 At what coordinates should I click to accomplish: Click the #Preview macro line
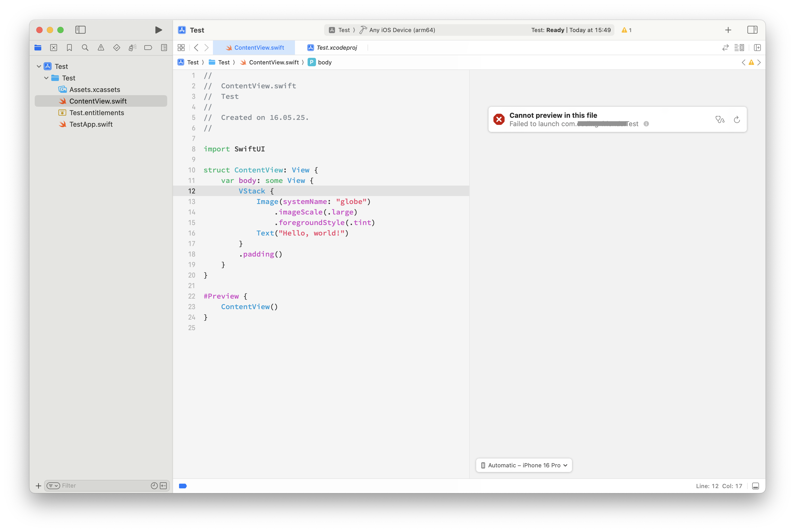pos(225,296)
